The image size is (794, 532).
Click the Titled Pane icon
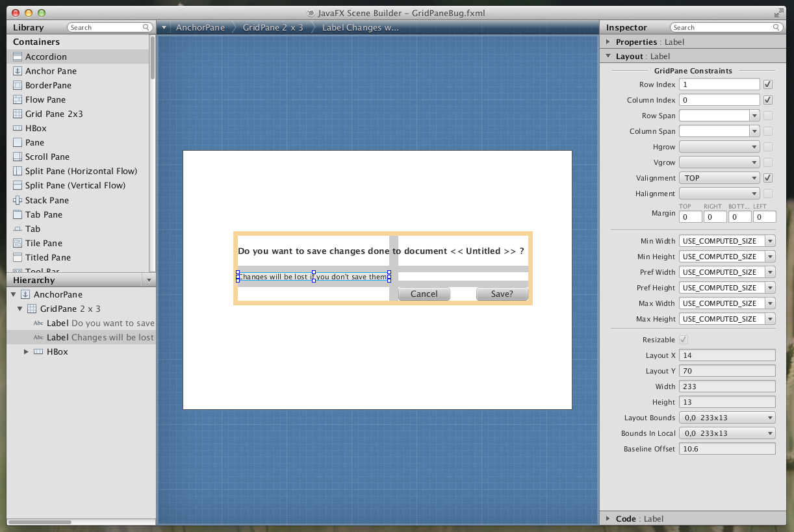18,258
